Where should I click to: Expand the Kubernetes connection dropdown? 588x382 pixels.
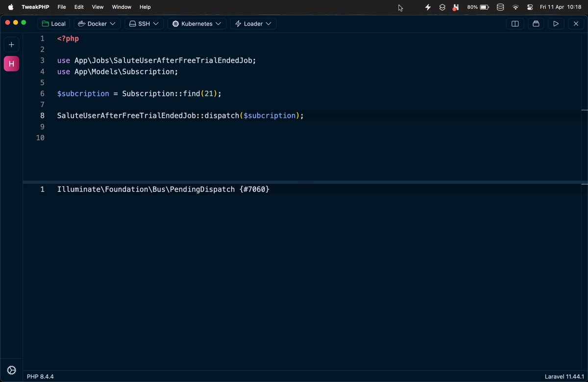point(197,24)
